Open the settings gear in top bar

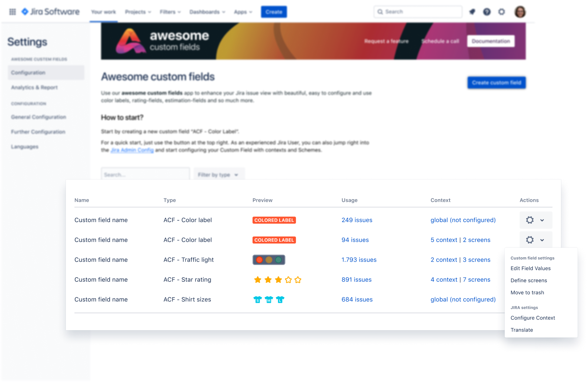coord(502,12)
